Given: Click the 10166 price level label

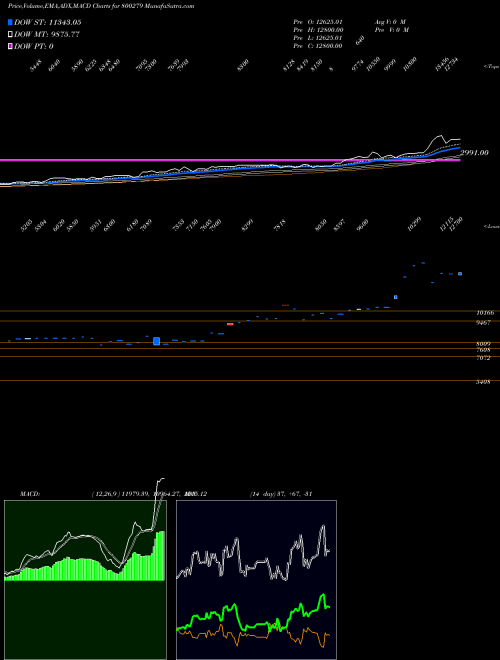Looking at the screenshot, I should point(483,313).
